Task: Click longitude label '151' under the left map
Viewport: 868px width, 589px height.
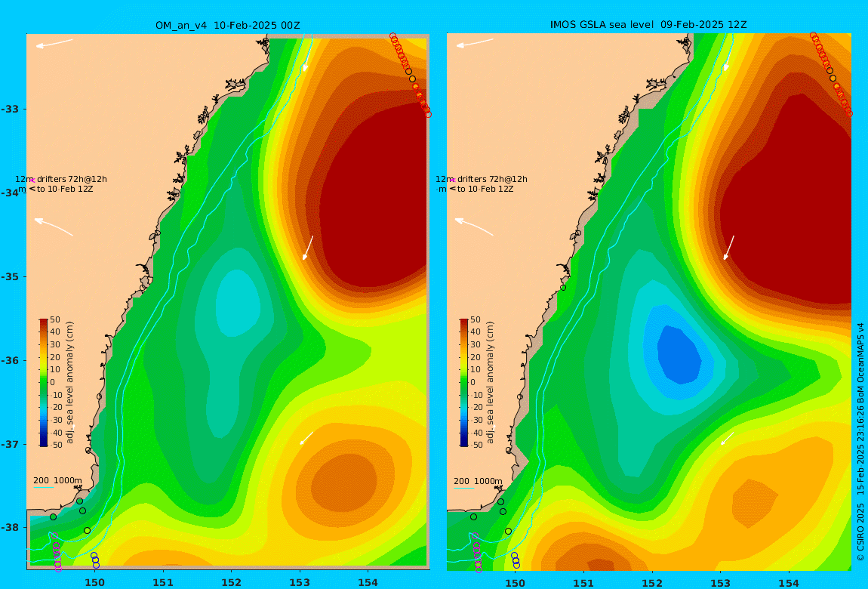Action: [x=163, y=582]
